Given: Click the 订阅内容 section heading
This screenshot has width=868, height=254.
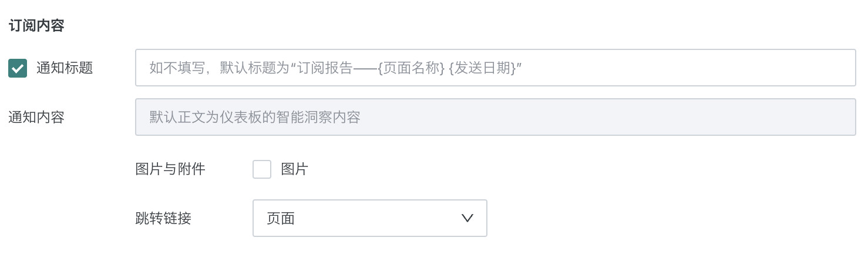Looking at the screenshot, I should (x=36, y=25).
